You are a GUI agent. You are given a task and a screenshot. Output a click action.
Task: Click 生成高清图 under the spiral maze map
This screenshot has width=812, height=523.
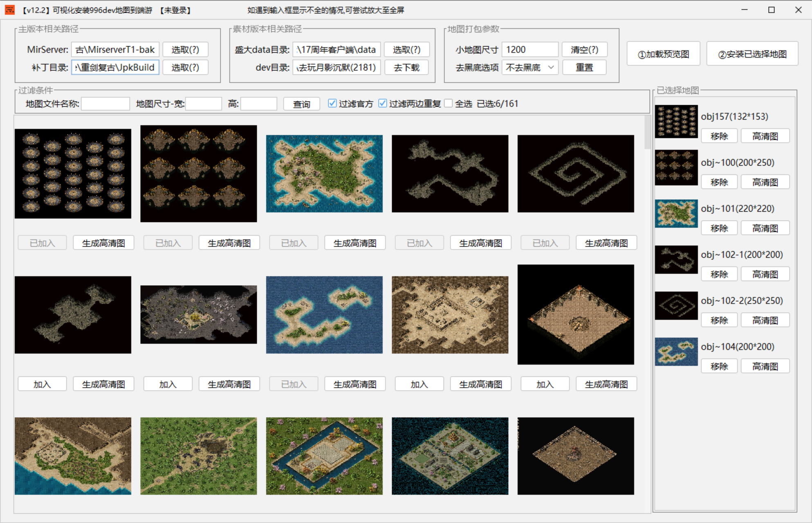pos(606,243)
